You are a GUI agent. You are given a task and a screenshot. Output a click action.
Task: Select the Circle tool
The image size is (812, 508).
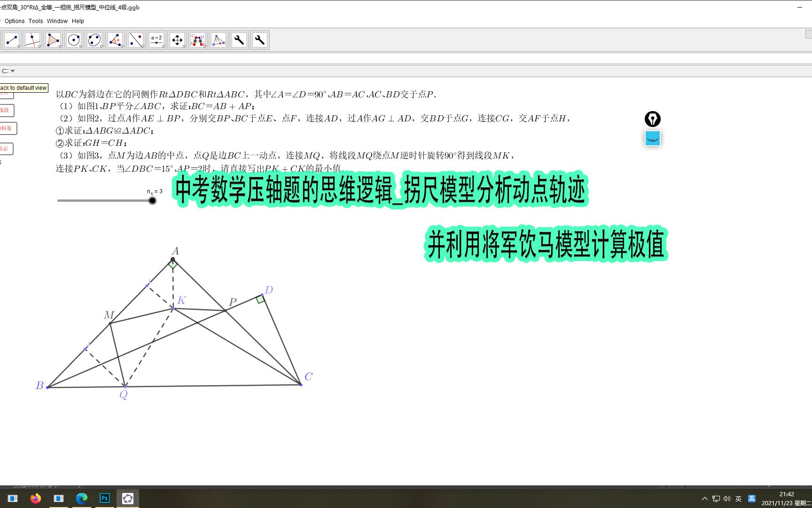tap(73, 40)
